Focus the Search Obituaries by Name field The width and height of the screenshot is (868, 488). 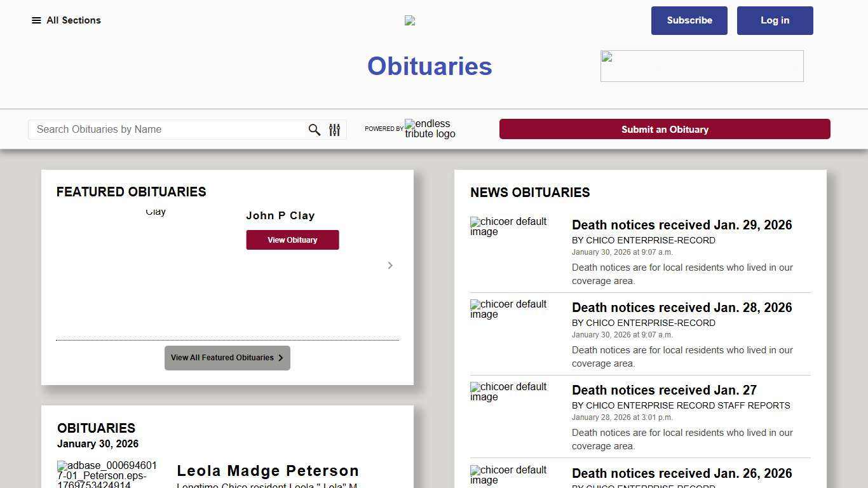click(x=168, y=130)
